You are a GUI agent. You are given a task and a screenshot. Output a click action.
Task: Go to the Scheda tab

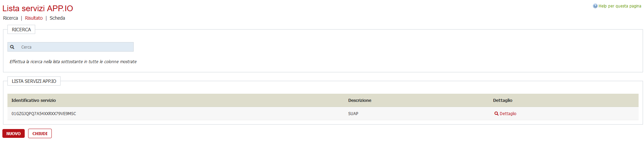click(x=57, y=18)
